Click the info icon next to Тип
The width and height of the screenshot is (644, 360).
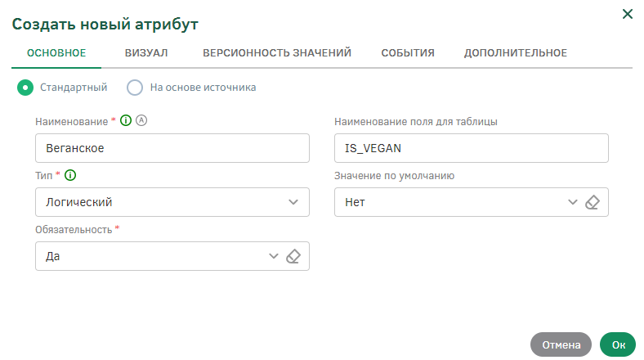pos(70,175)
